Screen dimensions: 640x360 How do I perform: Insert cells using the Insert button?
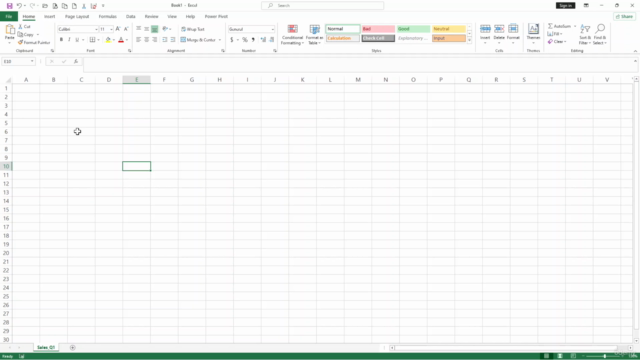485,33
